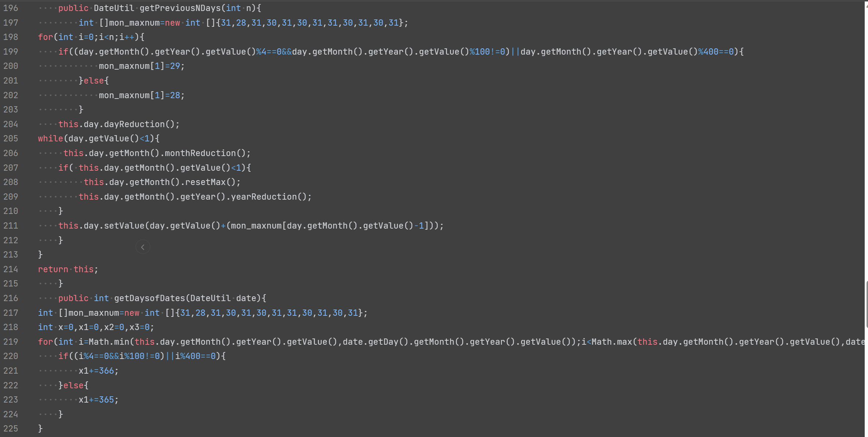
Task: Click line number 196 in the gutter
Action: pos(11,8)
